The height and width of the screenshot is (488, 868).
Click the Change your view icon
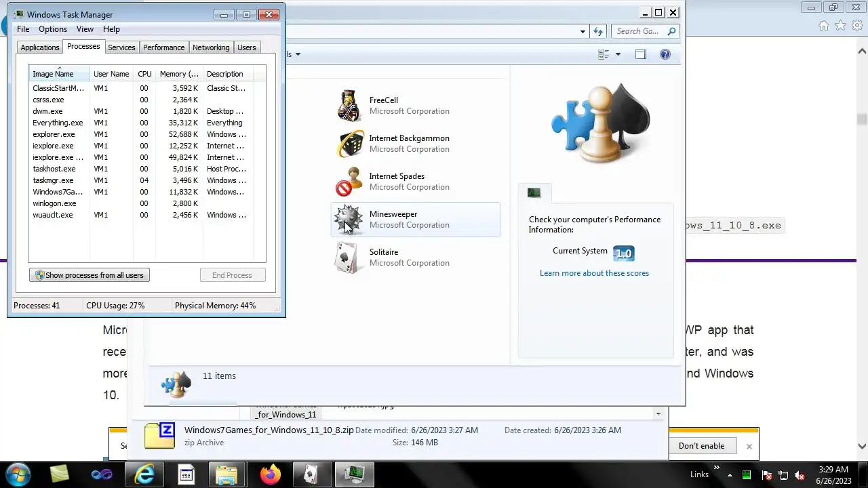click(x=604, y=54)
